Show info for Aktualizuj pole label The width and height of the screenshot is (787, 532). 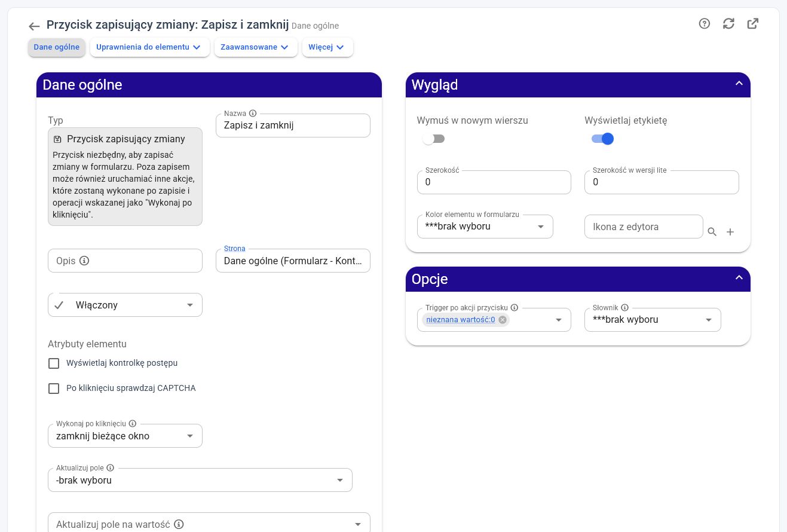tap(110, 468)
